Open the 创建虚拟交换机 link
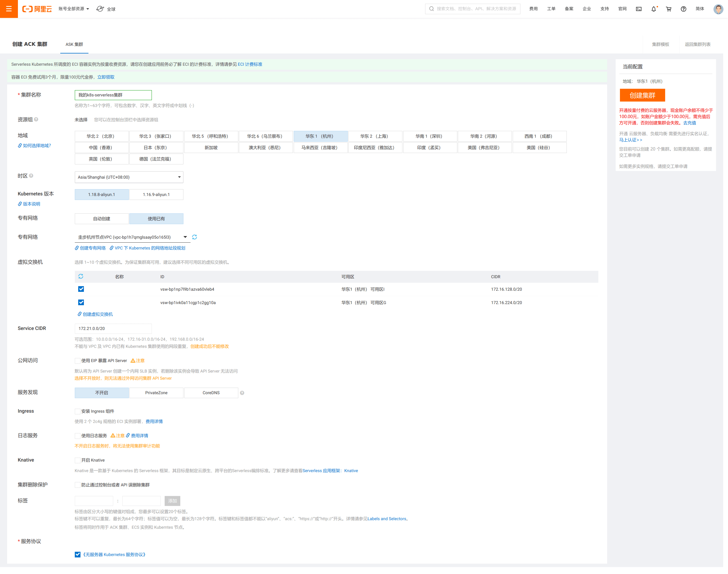 point(95,314)
